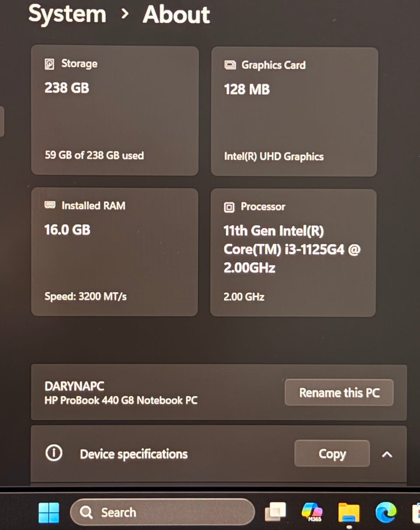Launch Microsoft Edge from the taskbar
420x530 pixels.
pyautogui.click(x=385, y=512)
